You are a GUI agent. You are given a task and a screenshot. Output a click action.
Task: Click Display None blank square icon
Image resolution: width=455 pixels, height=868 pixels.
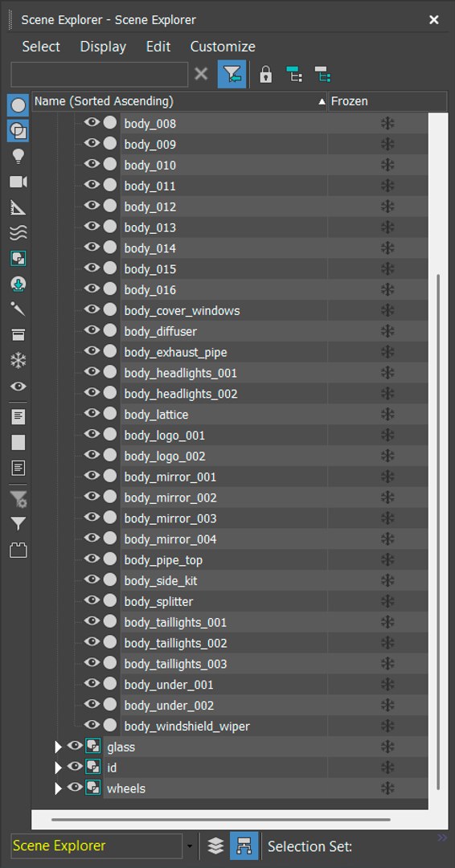point(18,442)
